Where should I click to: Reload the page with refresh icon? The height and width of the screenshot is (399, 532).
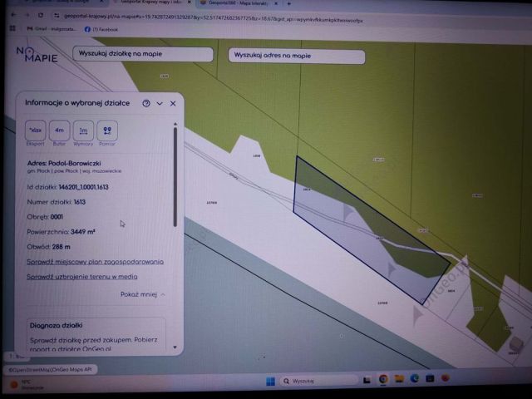[41, 15]
